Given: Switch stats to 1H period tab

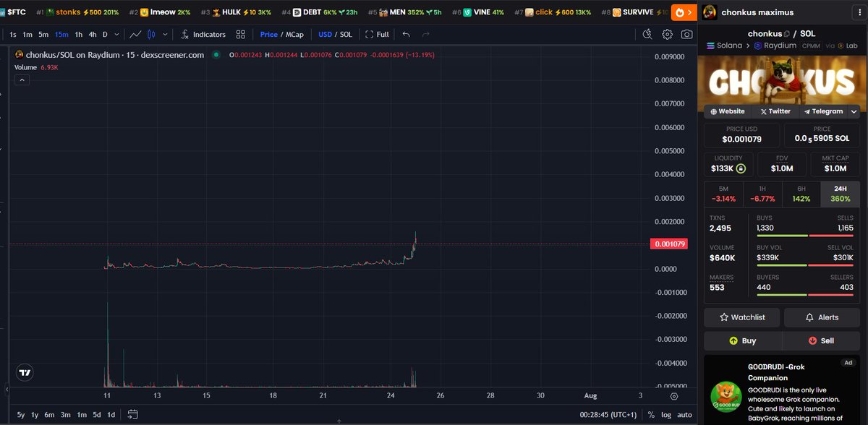Looking at the screenshot, I should [x=762, y=194].
